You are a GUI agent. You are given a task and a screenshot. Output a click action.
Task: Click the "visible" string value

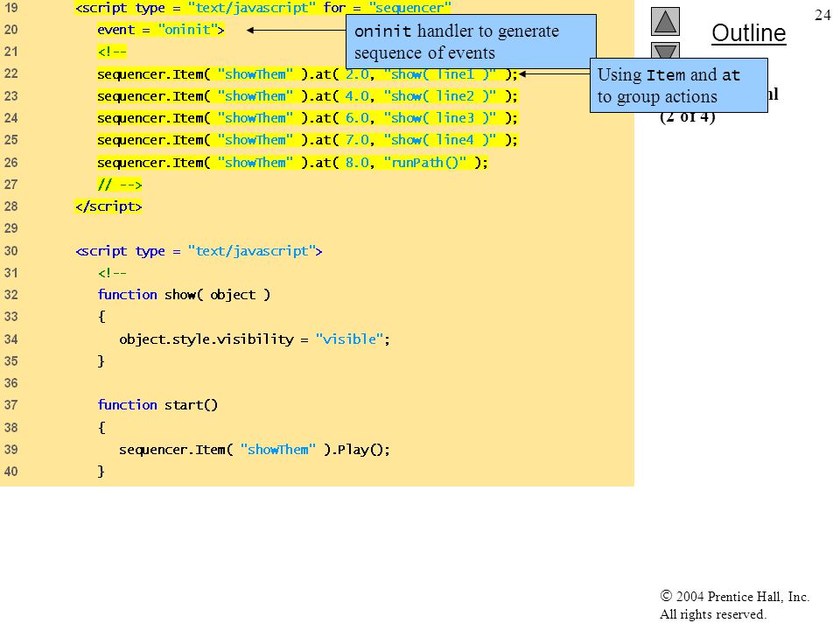(x=349, y=339)
